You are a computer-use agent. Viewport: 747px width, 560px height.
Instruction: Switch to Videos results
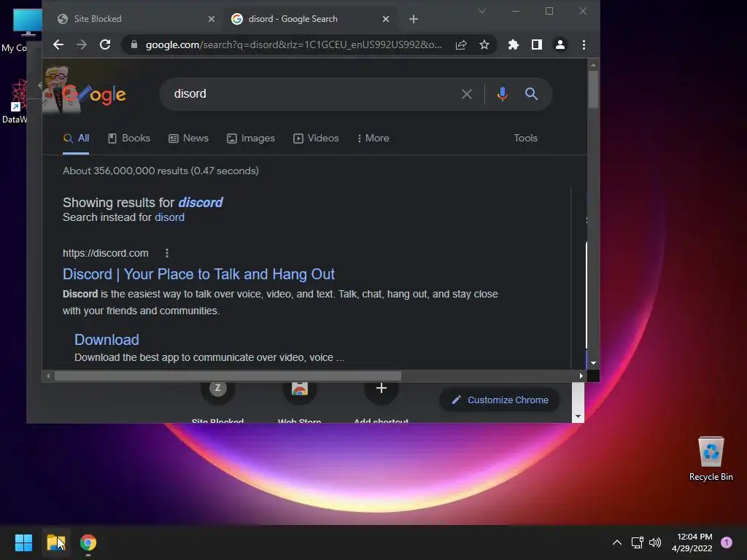click(316, 138)
